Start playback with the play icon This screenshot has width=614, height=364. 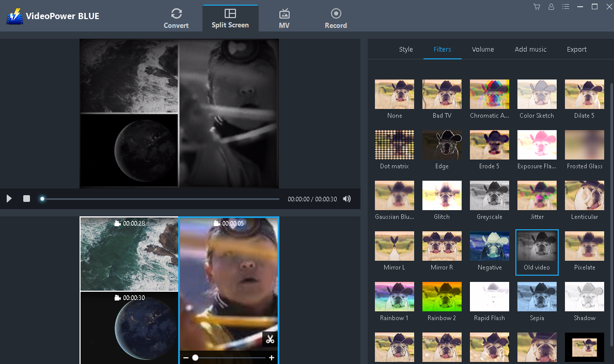coord(9,198)
